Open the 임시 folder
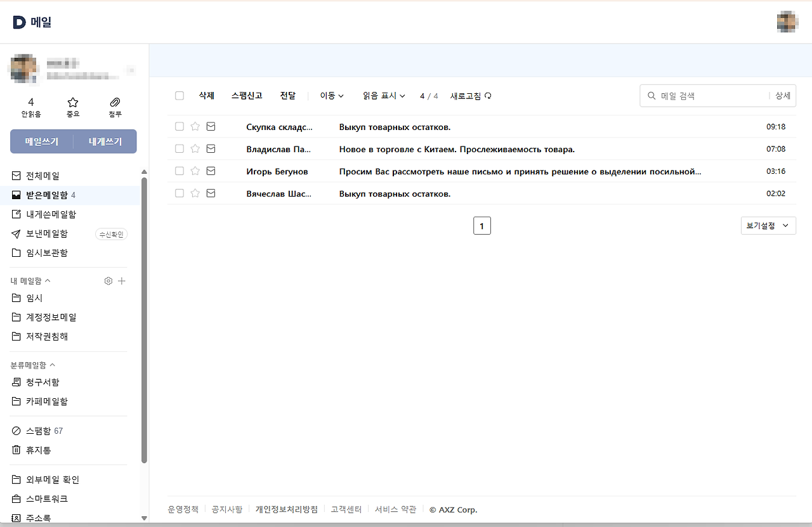Image resolution: width=812 pixels, height=527 pixels. click(34, 297)
